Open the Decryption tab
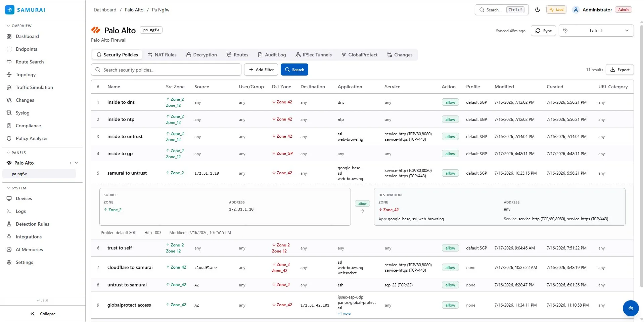The image size is (644, 322). [x=201, y=55]
